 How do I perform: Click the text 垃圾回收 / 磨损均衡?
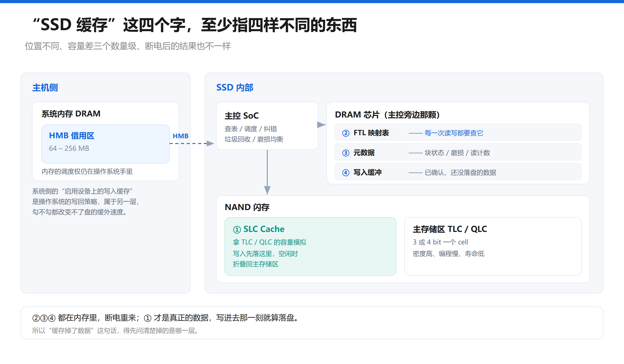tap(254, 139)
